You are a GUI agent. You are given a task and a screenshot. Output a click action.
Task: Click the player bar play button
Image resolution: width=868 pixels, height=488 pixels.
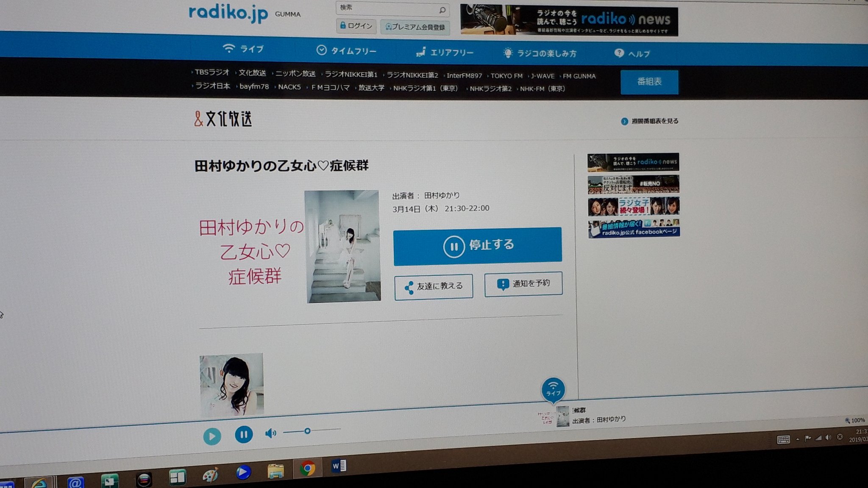click(x=212, y=436)
